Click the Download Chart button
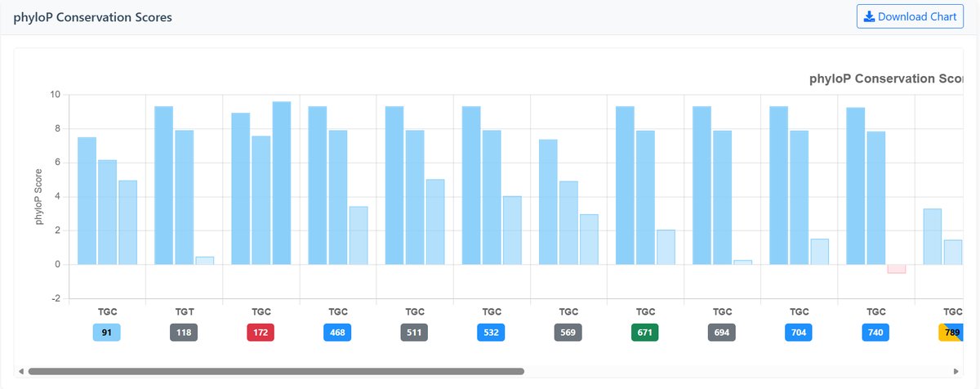The image size is (980, 389). coord(911,16)
